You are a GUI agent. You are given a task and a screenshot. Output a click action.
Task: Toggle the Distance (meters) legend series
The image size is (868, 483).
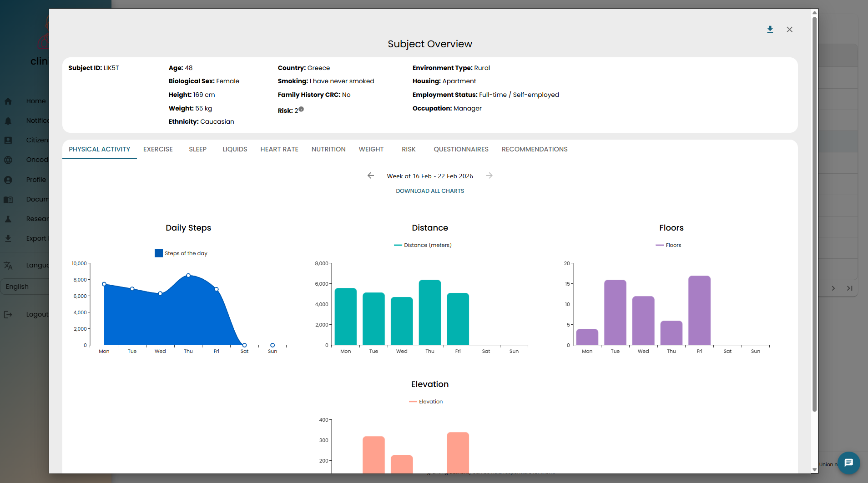pyautogui.click(x=423, y=245)
